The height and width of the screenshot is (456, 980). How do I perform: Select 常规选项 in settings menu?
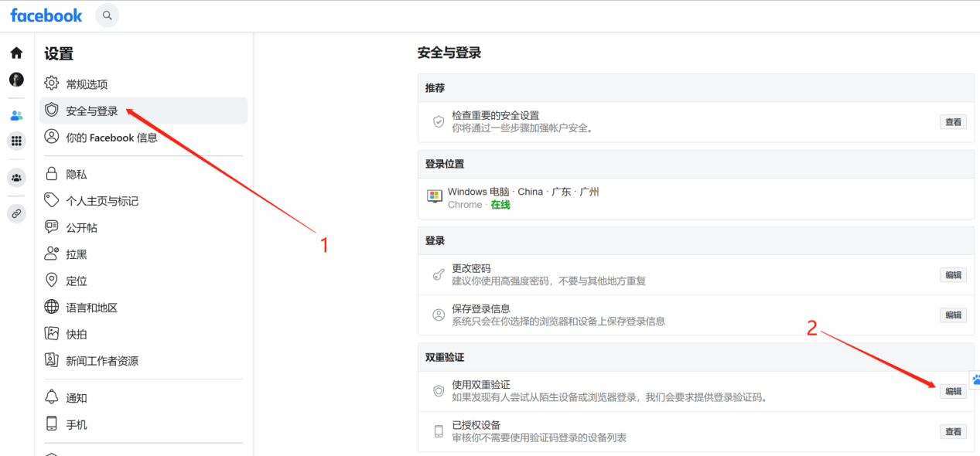click(x=87, y=84)
